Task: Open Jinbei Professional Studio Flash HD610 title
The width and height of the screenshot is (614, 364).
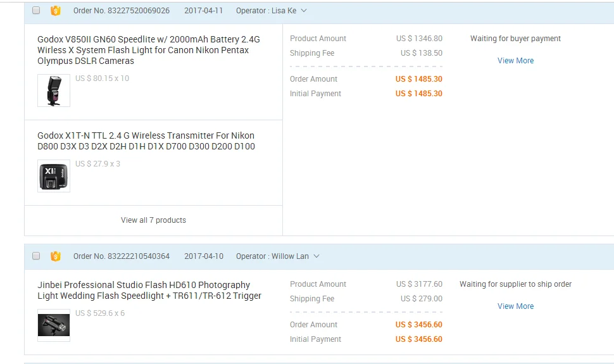Action: point(149,291)
